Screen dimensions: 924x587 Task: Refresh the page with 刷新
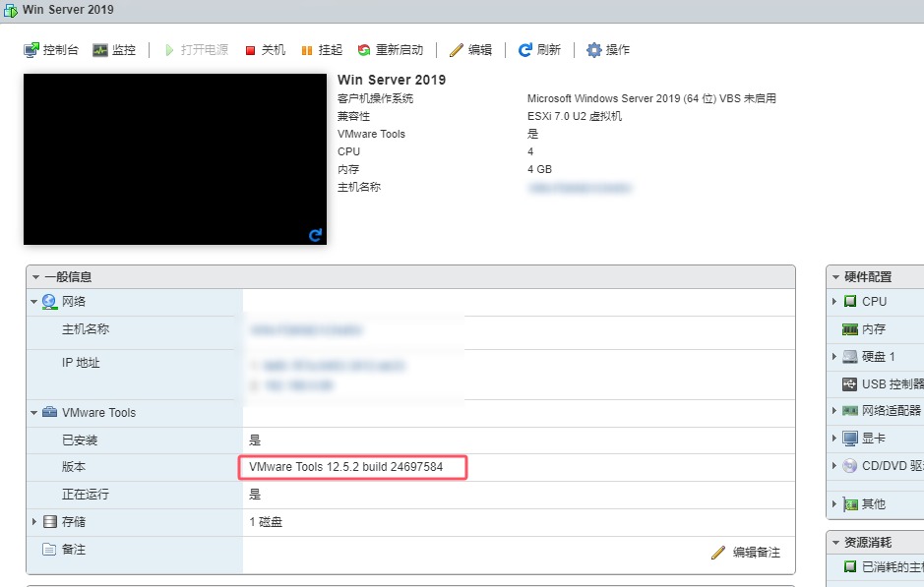pyautogui.click(x=539, y=50)
